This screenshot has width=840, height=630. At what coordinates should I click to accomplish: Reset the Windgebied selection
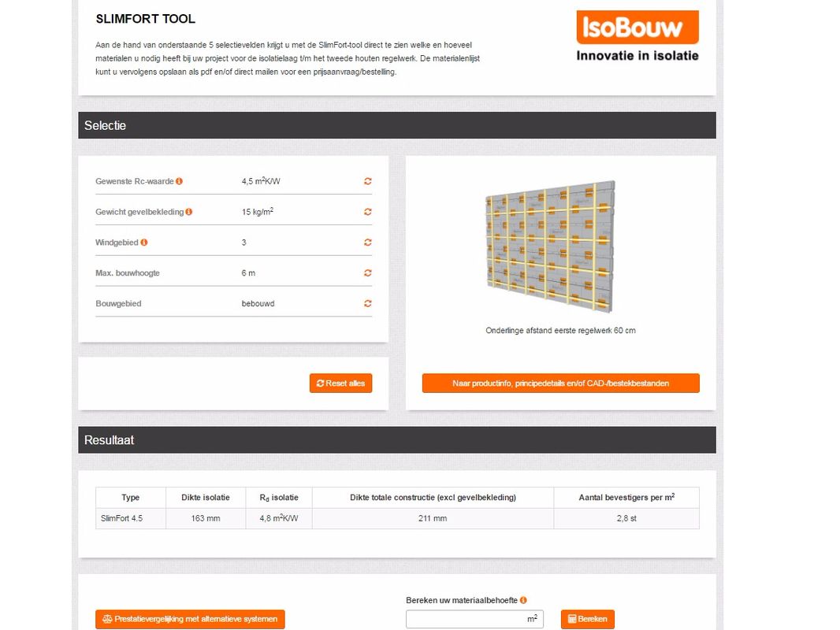click(x=367, y=243)
